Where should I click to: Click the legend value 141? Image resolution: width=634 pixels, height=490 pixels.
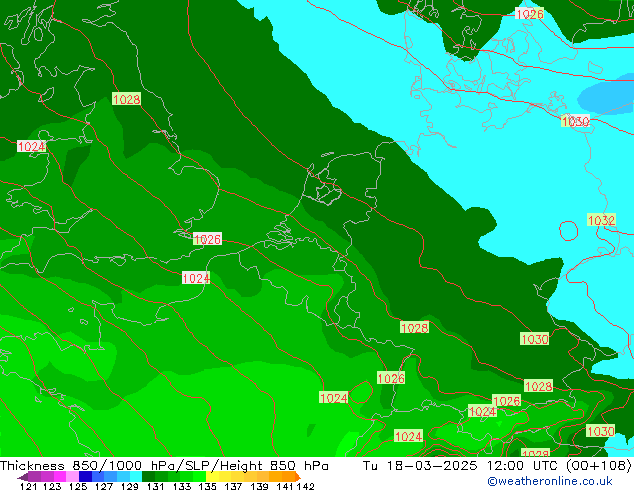click(x=285, y=486)
